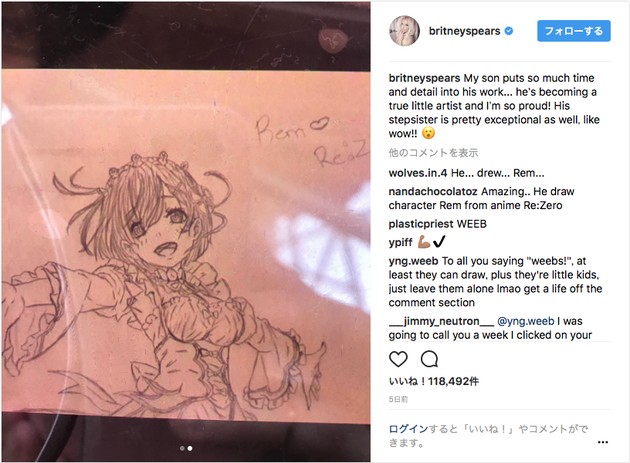Screen dimensions: 630x463
Task: Open comment bubble icon
Action: pos(429,359)
